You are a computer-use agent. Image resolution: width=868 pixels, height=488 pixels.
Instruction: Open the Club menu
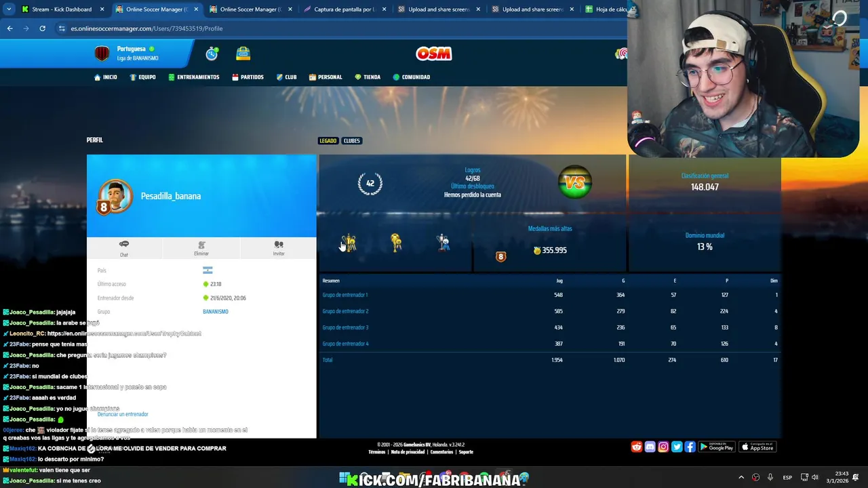[286, 77]
